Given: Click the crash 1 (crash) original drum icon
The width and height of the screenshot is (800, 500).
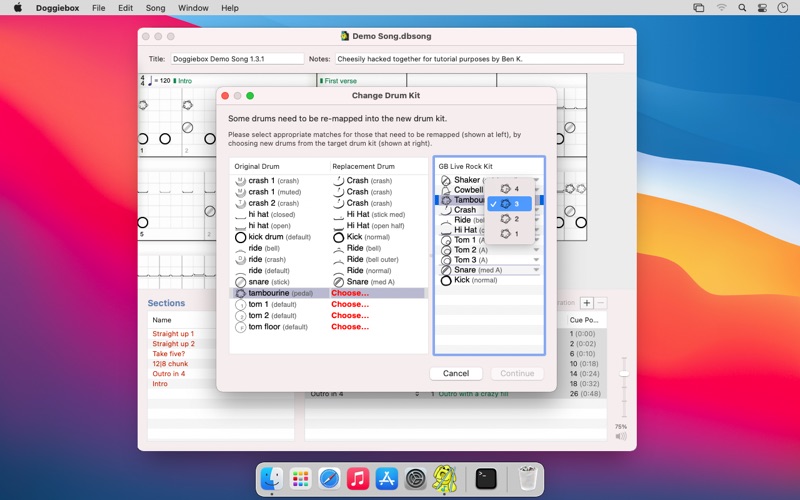Looking at the screenshot, I should click(240, 181).
